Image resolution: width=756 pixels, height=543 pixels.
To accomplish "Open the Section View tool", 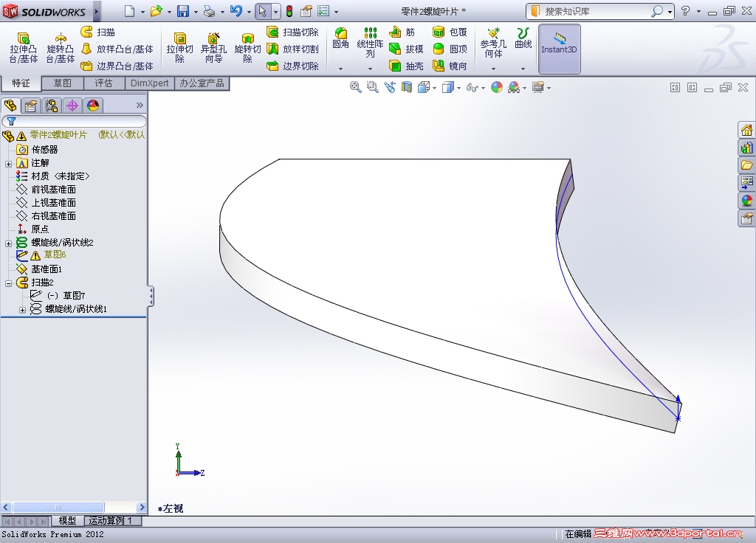I will (x=407, y=87).
